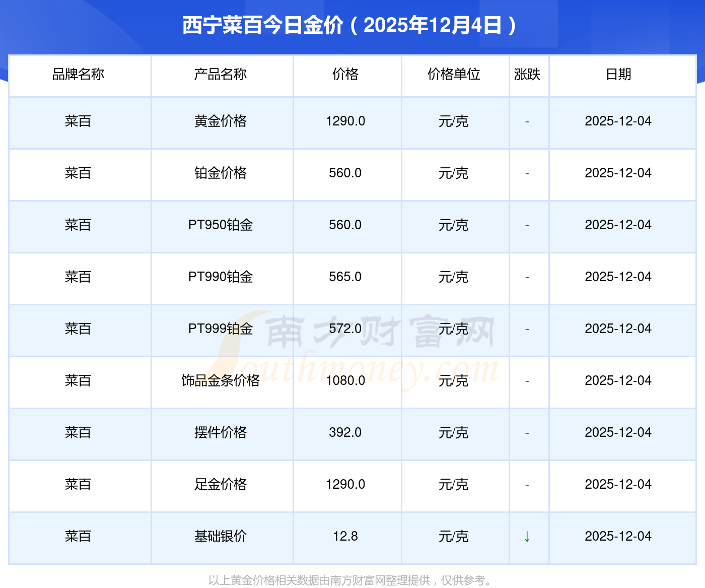This screenshot has width=705, height=588.
Task: Click the date 2025-12-04 in the 足金价格 row
Action: click(618, 485)
